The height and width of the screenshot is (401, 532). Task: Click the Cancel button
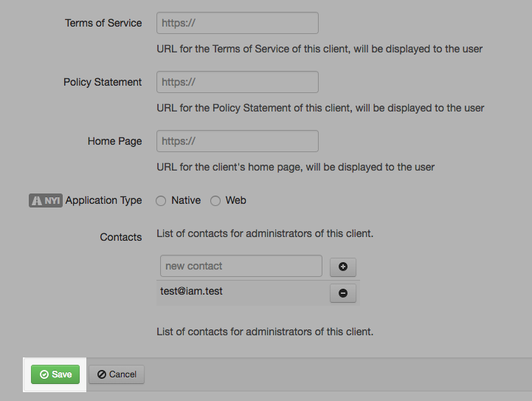coord(117,374)
